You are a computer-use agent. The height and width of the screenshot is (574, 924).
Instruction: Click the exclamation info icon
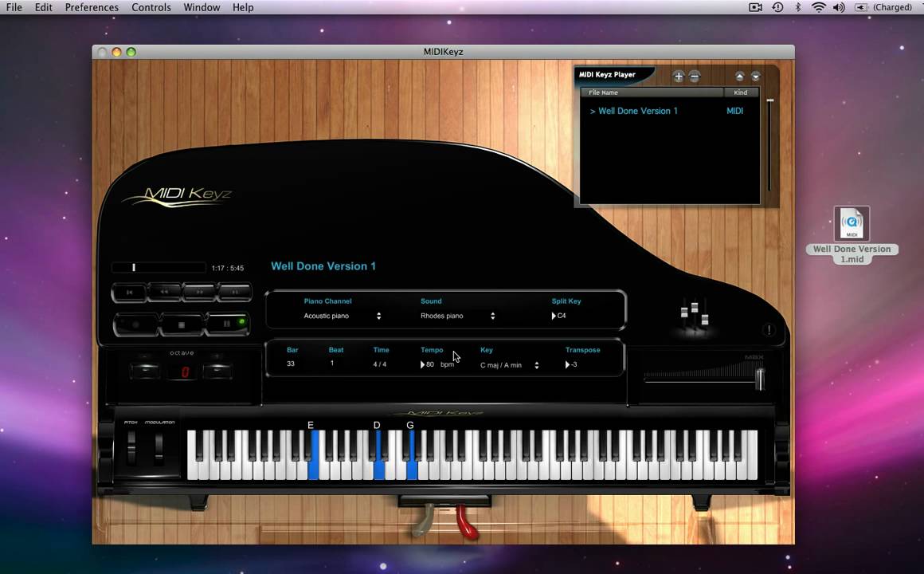(769, 330)
